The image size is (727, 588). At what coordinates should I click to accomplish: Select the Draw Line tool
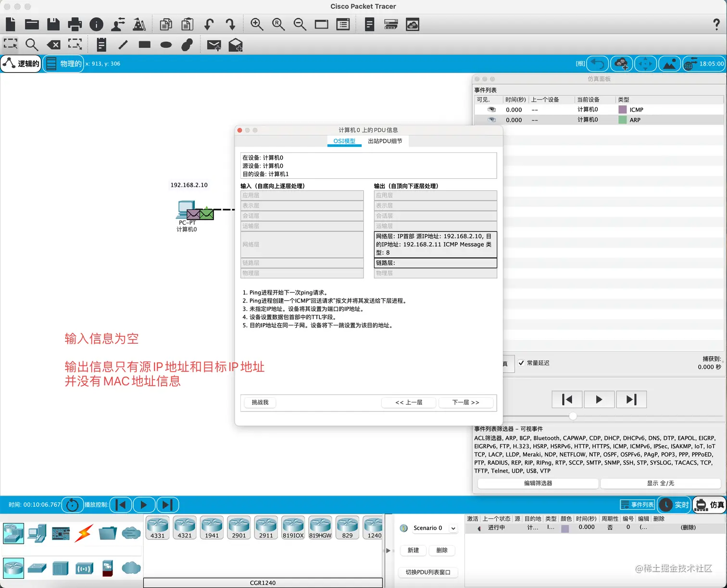click(x=123, y=45)
